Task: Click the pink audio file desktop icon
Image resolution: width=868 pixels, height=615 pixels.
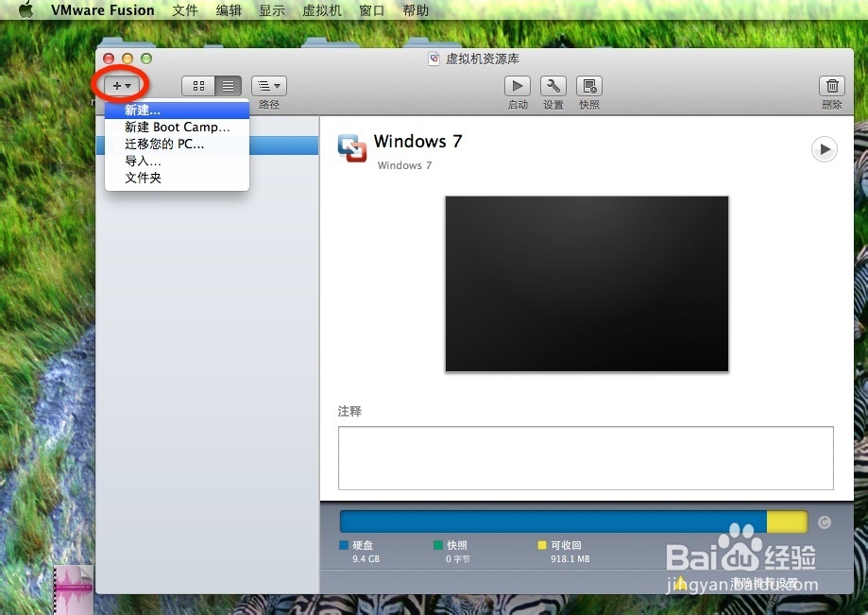Action: point(73,589)
